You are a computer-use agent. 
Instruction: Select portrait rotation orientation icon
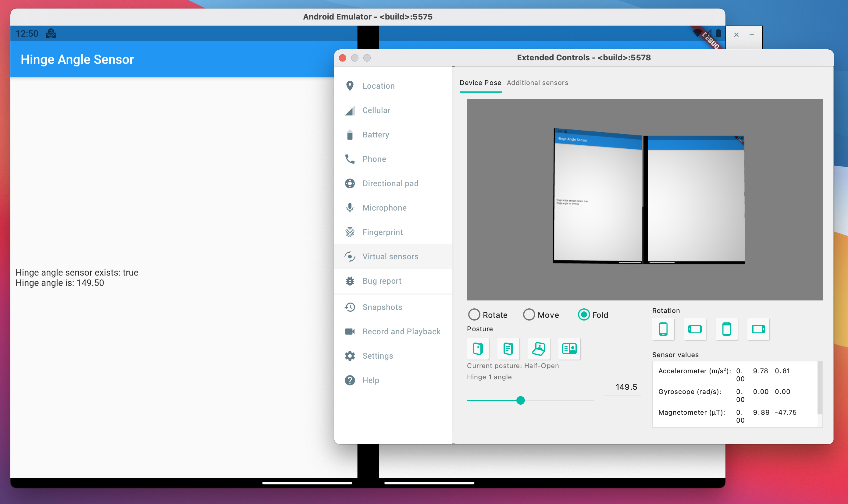click(x=663, y=329)
